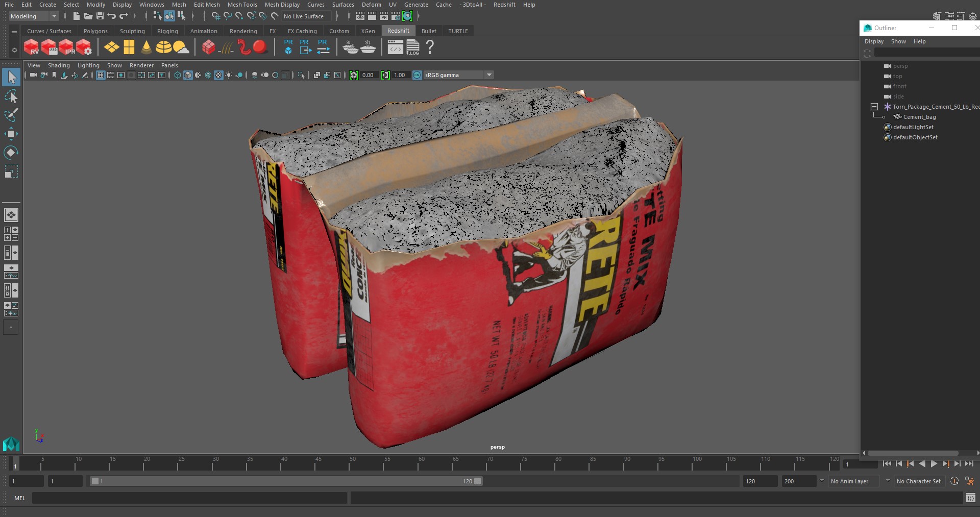Screen dimensions: 980x517
Task: Open Redshift RenderView shelf icon
Action: tap(32, 47)
